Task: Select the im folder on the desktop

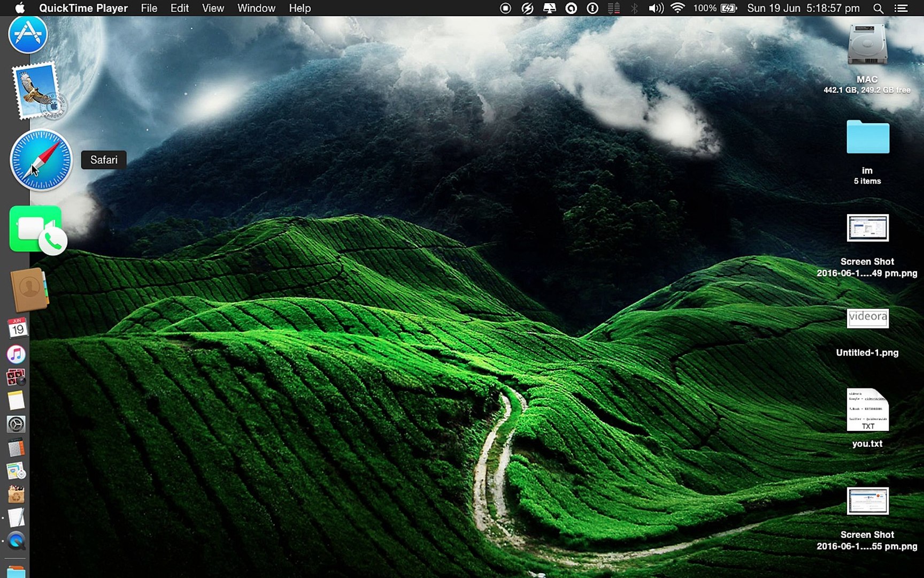Action: [868, 137]
